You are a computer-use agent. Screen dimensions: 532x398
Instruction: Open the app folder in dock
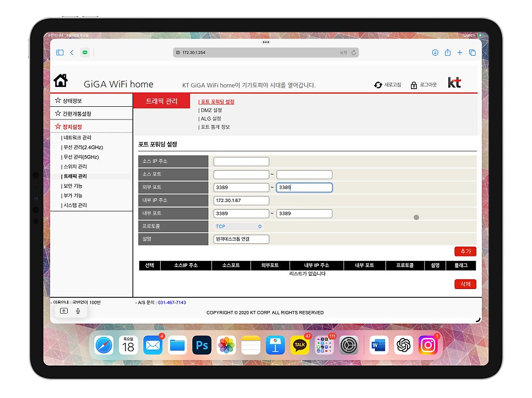click(324, 346)
